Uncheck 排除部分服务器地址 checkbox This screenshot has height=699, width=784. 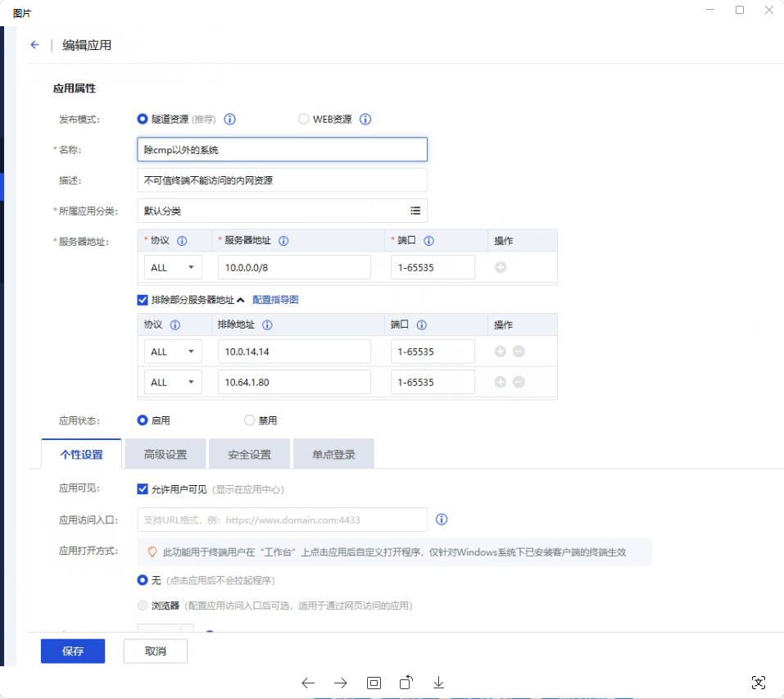tap(143, 300)
